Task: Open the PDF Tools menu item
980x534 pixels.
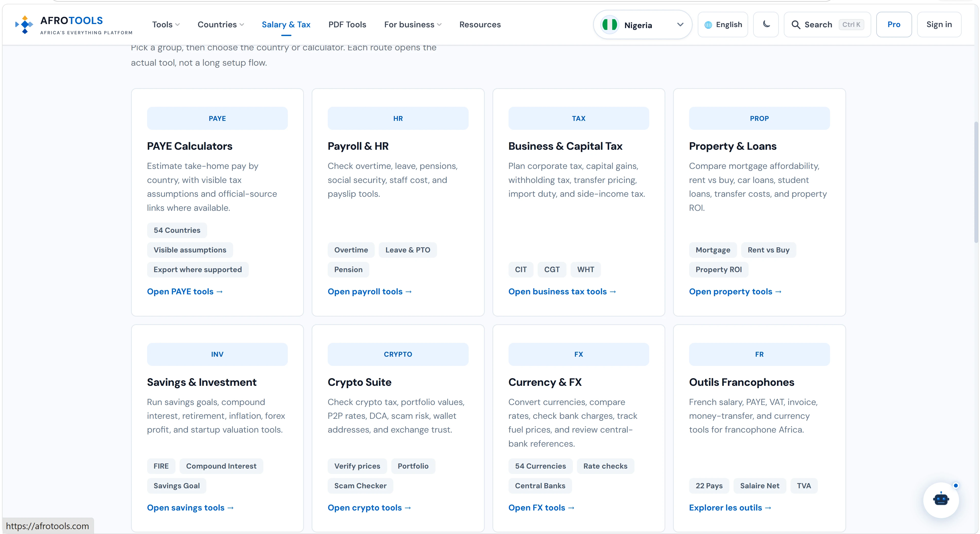Action: tap(347, 25)
